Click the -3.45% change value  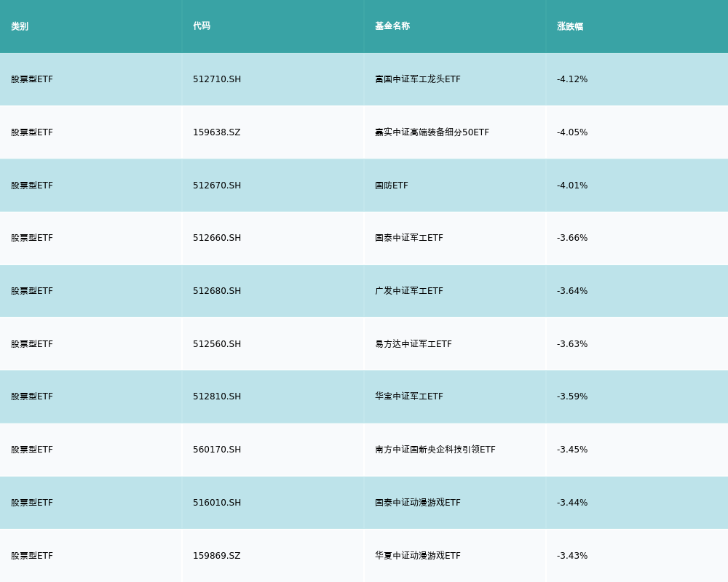[572, 450]
